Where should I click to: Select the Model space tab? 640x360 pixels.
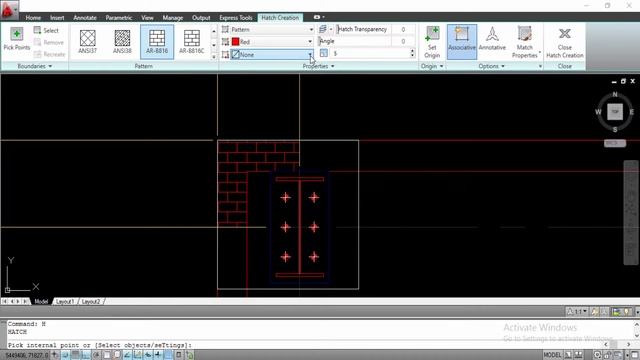coord(41,301)
